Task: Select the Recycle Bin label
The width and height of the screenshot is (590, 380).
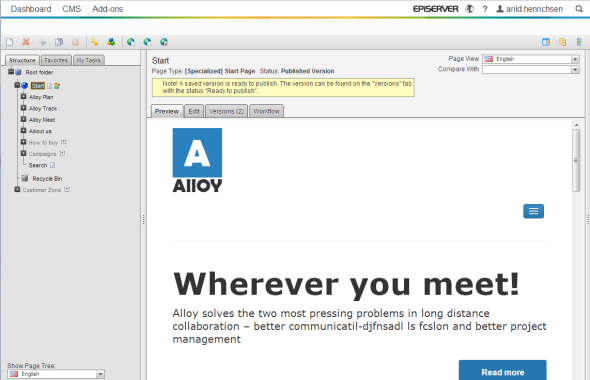Action: [47, 179]
